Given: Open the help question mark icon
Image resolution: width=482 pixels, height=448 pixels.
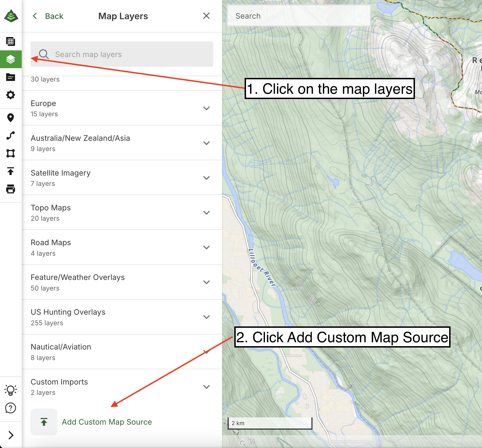Looking at the screenshot, I should 11,408.
